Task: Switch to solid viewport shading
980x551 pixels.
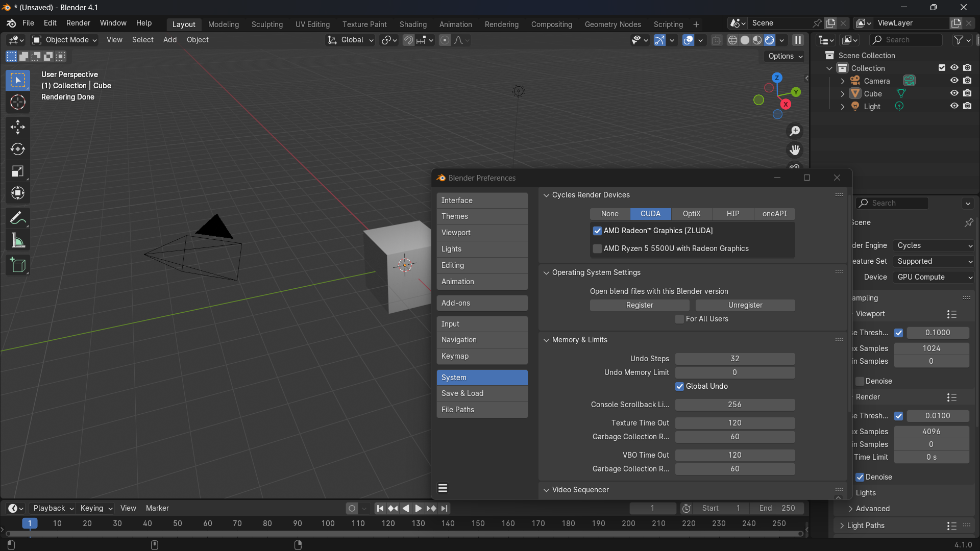Action: point(745,40)
